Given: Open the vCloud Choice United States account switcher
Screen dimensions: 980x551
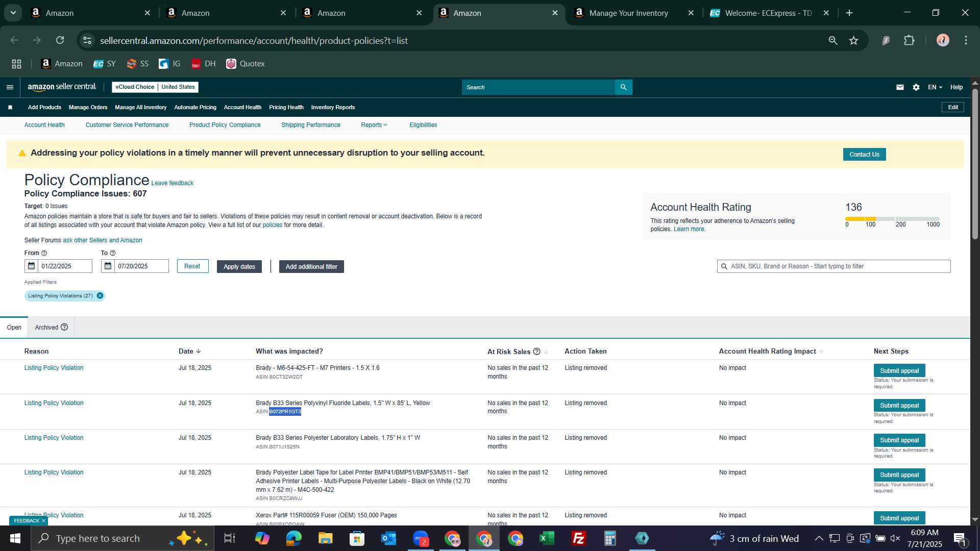Looking at the screenshot, I should point(155,87).
